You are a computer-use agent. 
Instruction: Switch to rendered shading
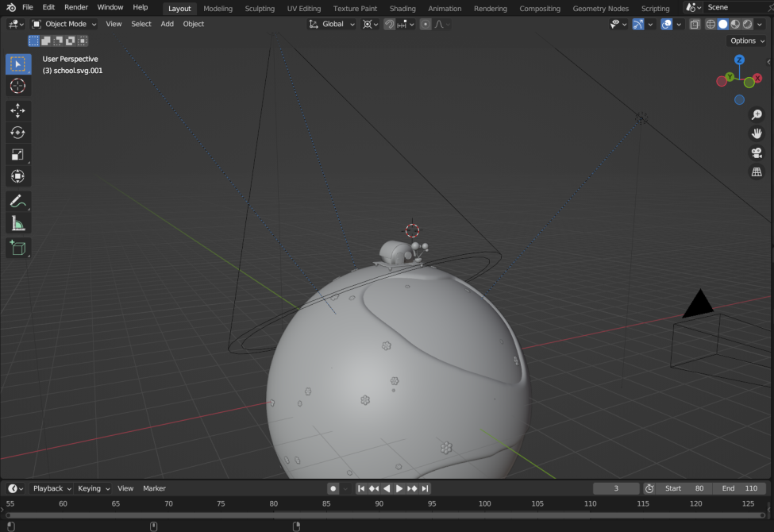747,24
